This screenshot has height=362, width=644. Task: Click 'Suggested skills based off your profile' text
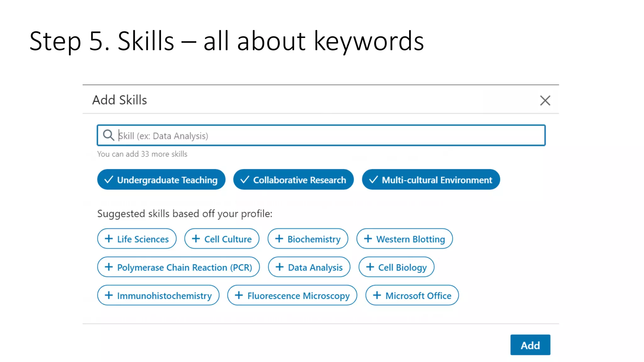[x=185, y=214]
